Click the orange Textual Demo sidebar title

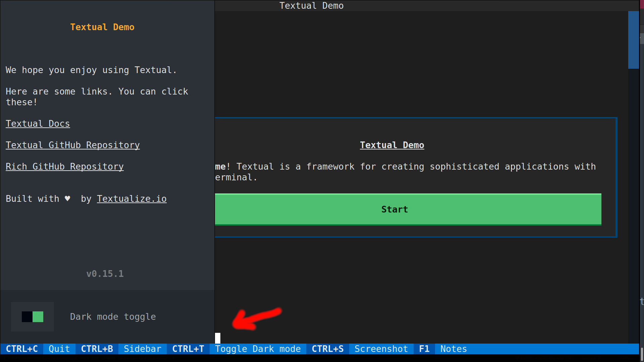[x=102, y=27]
